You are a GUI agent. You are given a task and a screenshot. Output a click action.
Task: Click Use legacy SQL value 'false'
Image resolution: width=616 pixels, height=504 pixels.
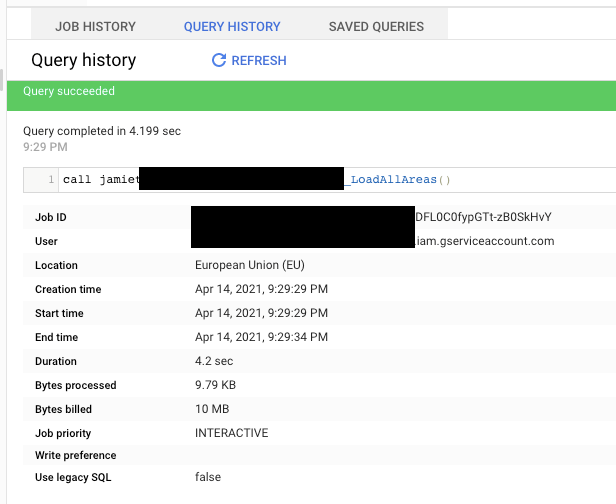(x=208, y=477)
